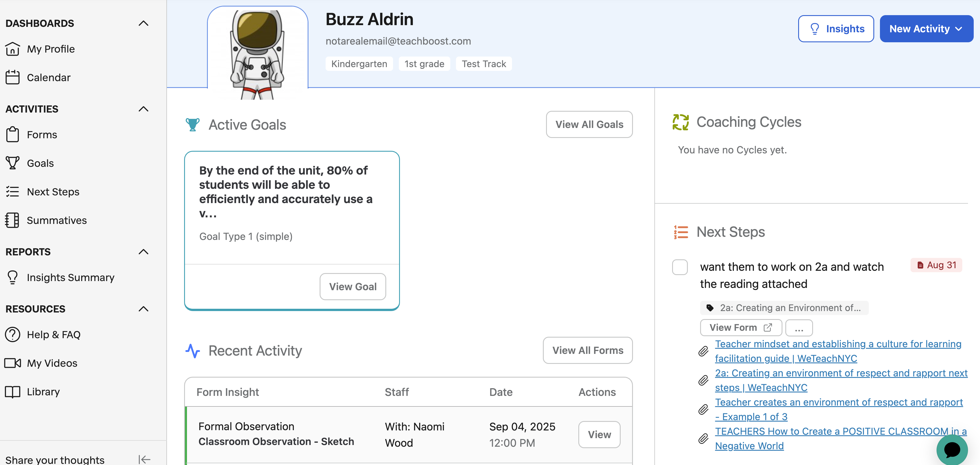980x465 pixels.
Task: Click the Recent Activity pulse icon
Action: [x=193, y=350]
